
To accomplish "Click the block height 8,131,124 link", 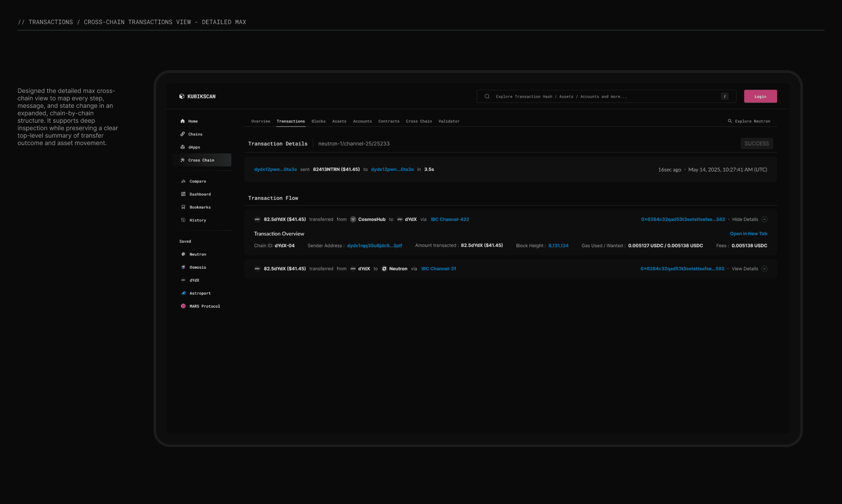I will [558, 246].
